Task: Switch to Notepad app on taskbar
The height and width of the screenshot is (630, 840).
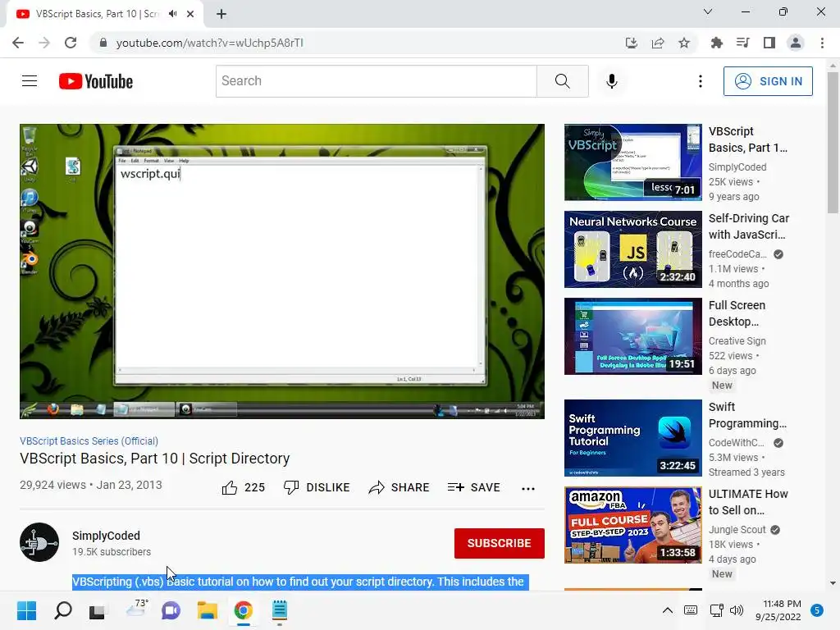Action: point(280,610)
